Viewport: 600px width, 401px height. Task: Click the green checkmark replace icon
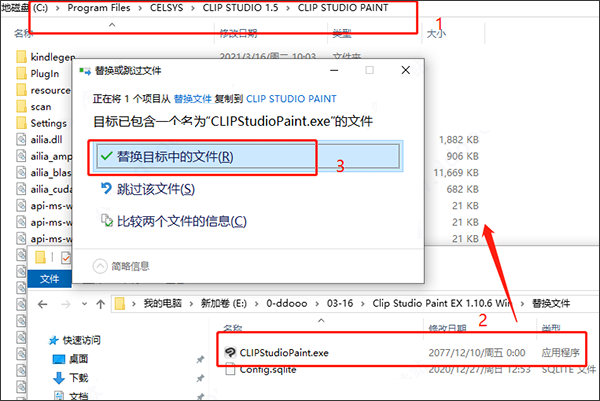106,157
